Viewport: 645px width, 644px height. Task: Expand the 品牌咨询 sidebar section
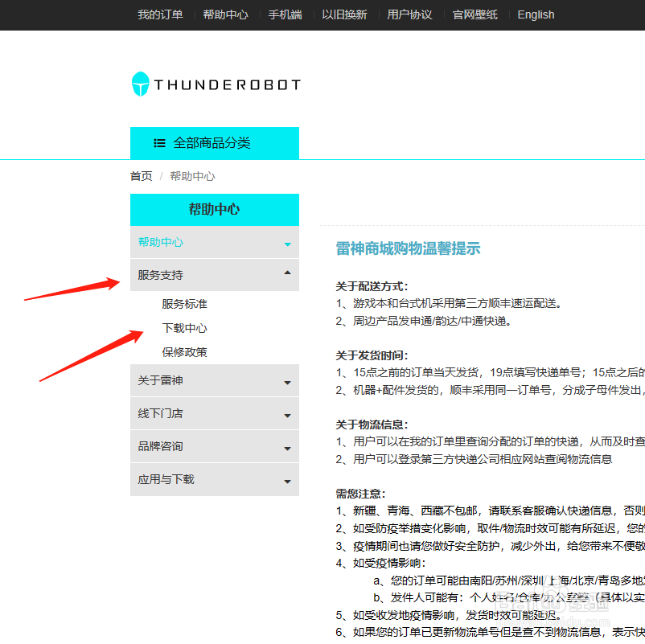coord(215,446)
